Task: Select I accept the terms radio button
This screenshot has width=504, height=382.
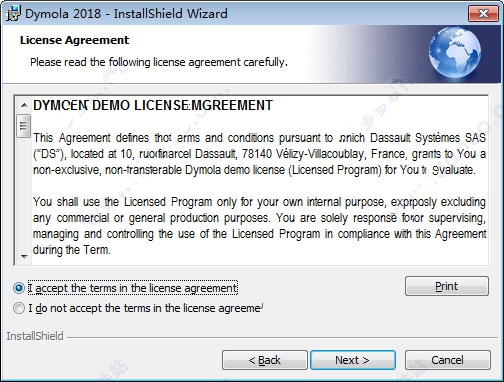Action: pos(19,288)
